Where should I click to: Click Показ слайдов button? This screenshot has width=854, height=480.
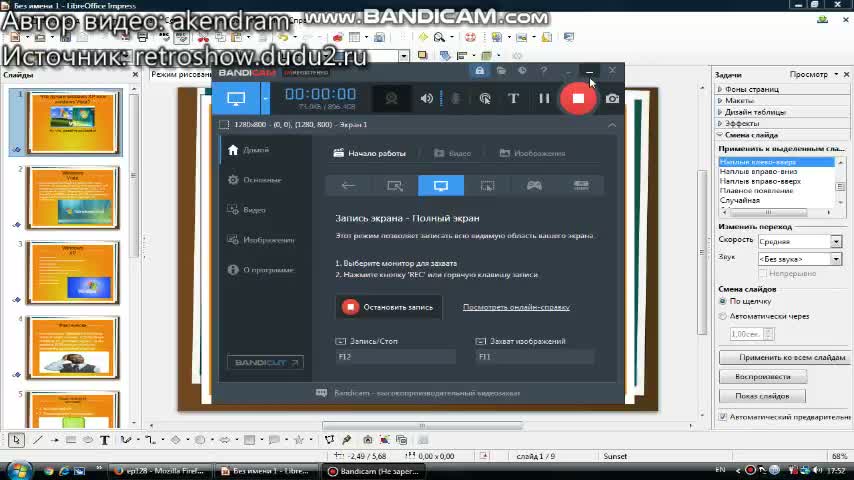(x=762, y=396)
